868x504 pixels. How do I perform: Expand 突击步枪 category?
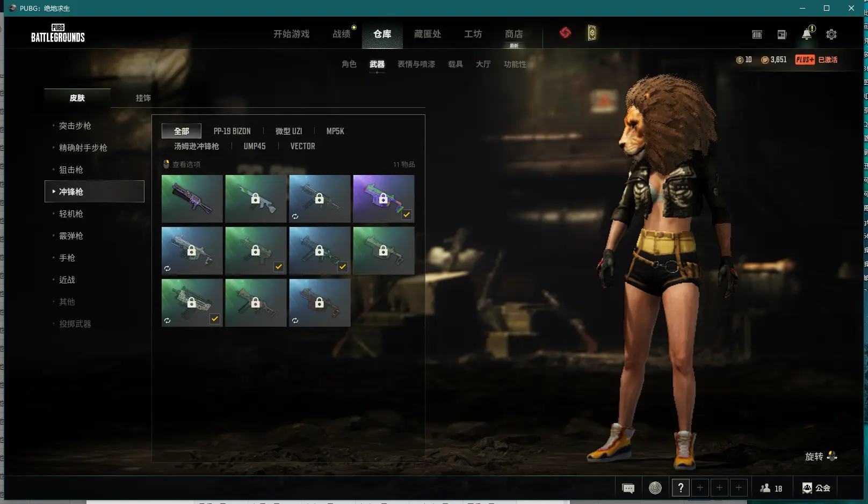pos(75,126)
